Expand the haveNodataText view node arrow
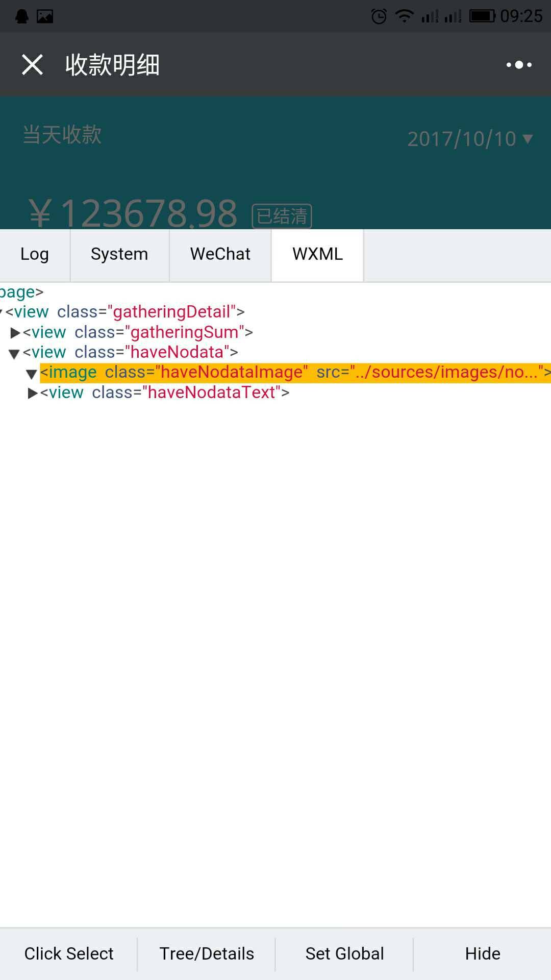 pos(33,393)
